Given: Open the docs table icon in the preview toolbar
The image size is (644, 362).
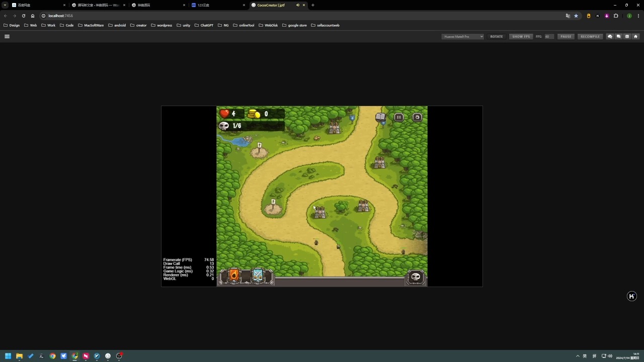Looking at the screenshot, I should (x=627, y=36).
